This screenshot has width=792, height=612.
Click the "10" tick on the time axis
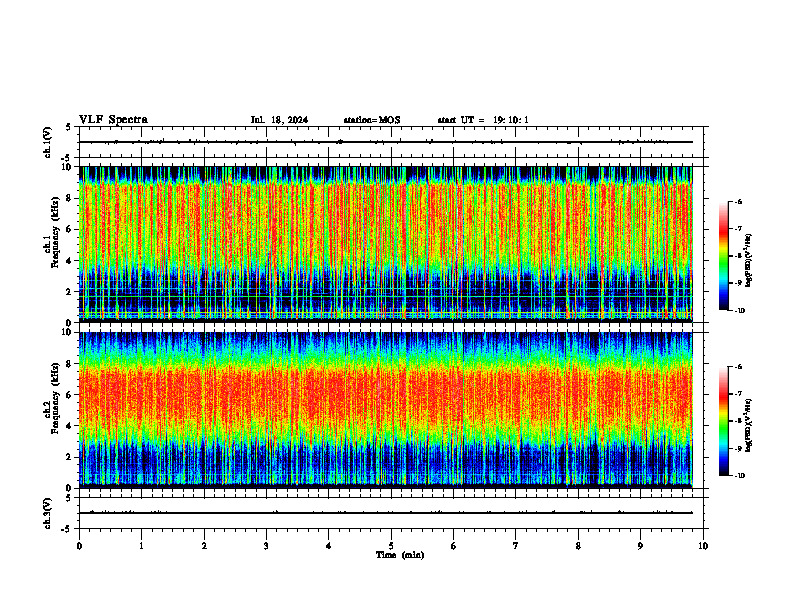pos(703,546)
